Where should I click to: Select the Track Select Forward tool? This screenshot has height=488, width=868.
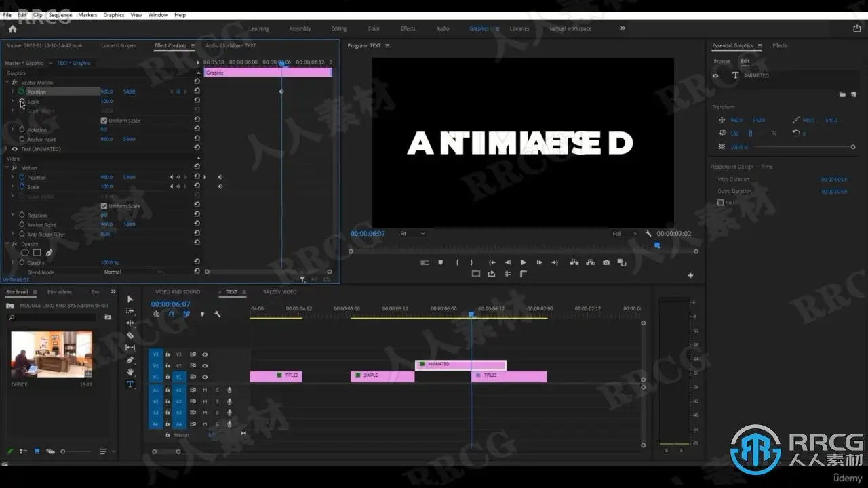pyautogui.click(x=130, y=311)
